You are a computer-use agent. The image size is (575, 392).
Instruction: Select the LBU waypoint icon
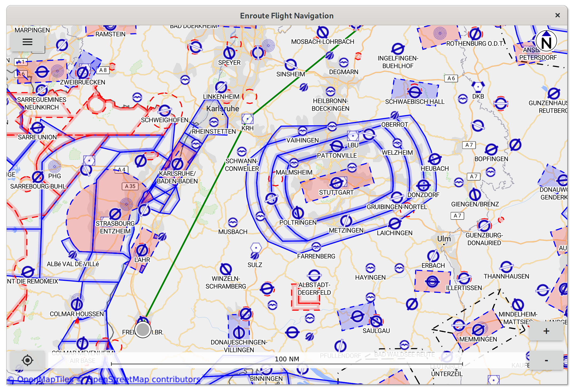353,136
